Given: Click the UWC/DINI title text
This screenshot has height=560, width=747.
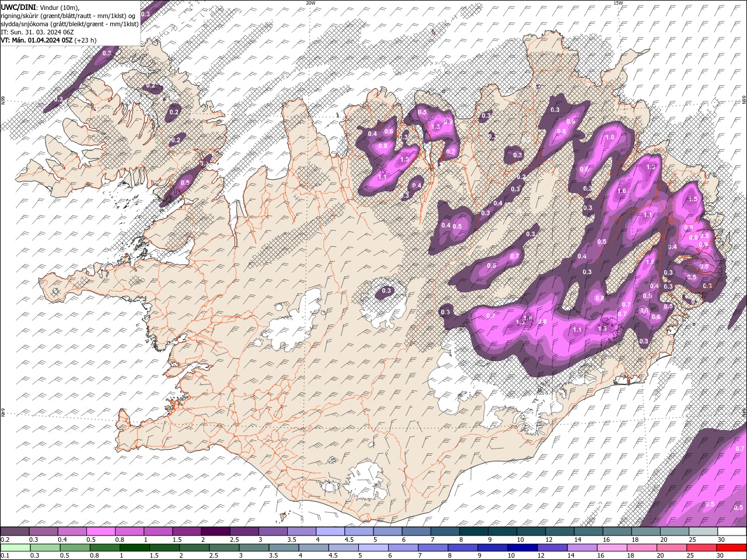Looking at the screenshot, I should coord(18,6).
